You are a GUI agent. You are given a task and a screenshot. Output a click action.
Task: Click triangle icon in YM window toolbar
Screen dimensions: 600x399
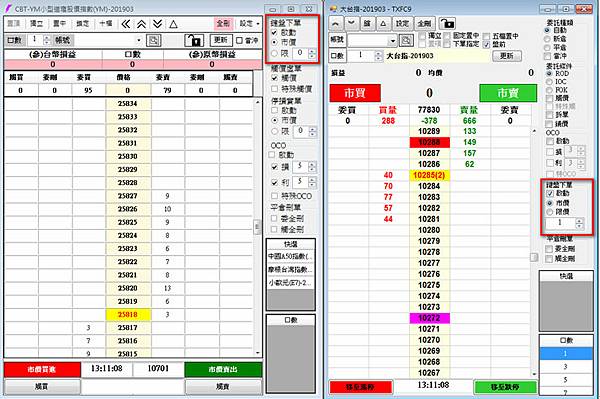(173, 24)
